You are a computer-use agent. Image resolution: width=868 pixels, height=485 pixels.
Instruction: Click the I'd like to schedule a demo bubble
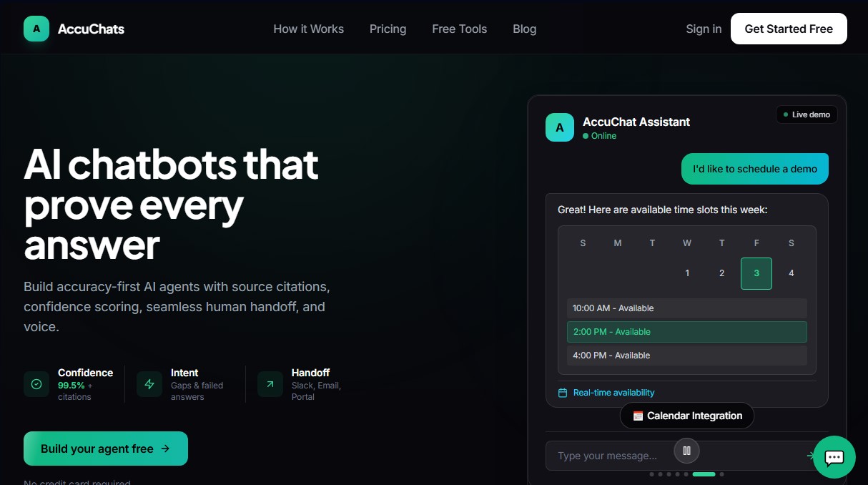pos(755,169)
